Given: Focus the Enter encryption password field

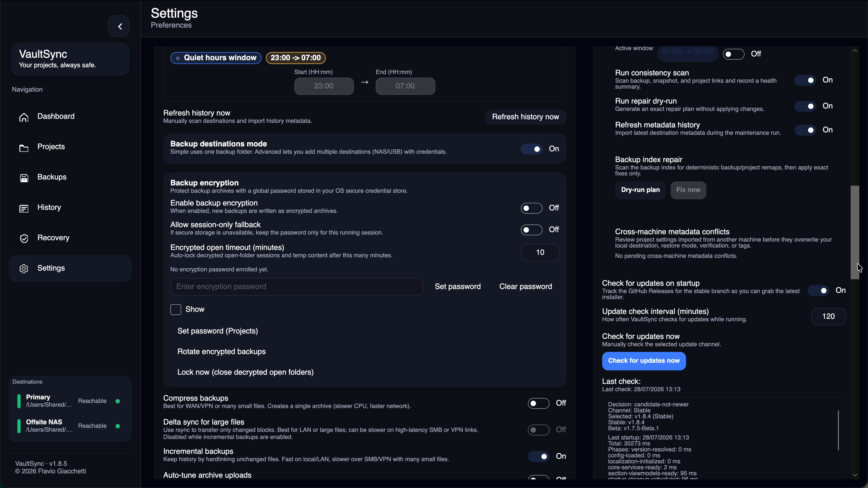Looking at the screenshot, I should click(x=296, y=287).
